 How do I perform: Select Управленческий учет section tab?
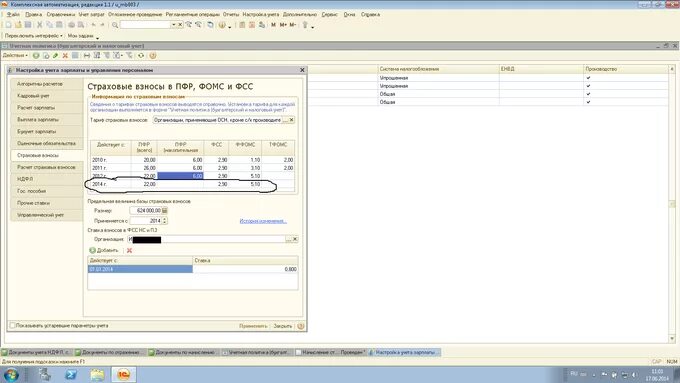[x=47, y=215]
